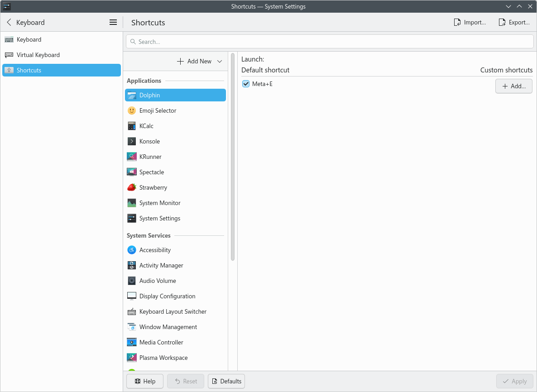Select Window Management in System Services
Viewport: 537px width, 392px height.
[x=175, y=327]
